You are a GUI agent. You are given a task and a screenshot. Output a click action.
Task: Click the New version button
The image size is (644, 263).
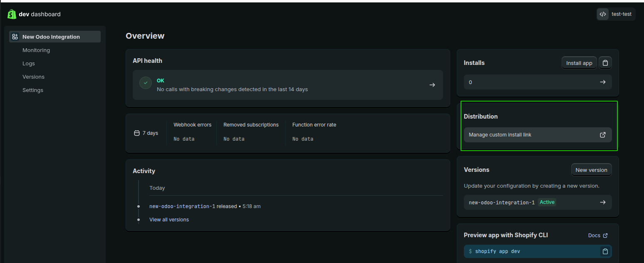pyautogui.click(x=591, y=170)
